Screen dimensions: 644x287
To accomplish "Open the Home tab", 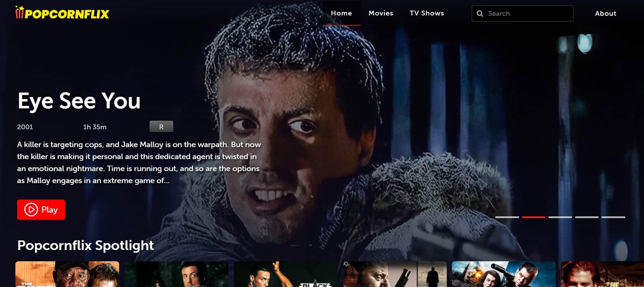I will coord(341,13).
